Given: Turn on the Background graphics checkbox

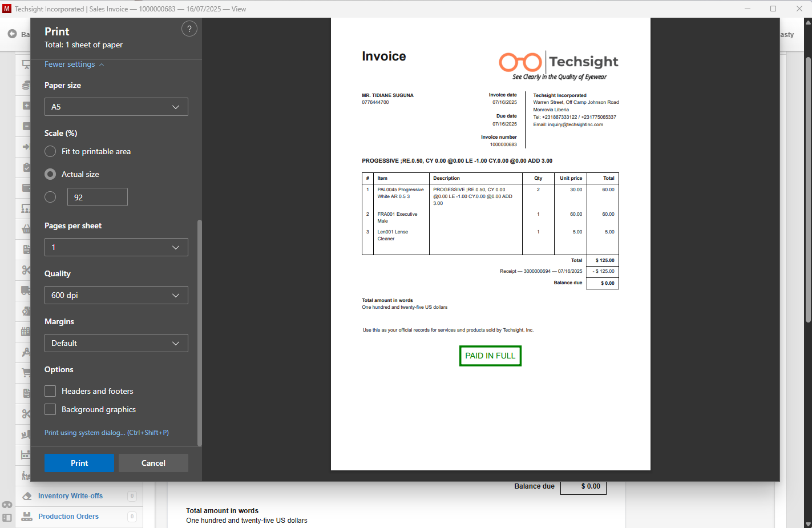Looking at the screenshot, I should tap(50, 409).
